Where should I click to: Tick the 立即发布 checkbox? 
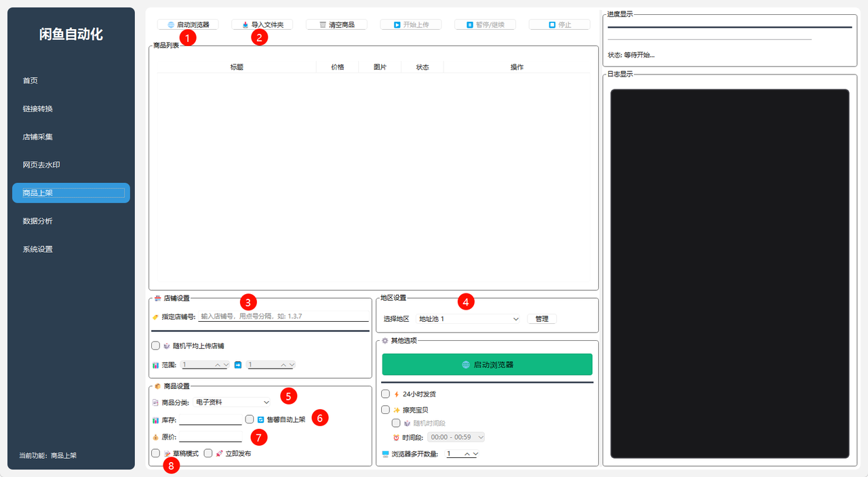click(208, 453)
